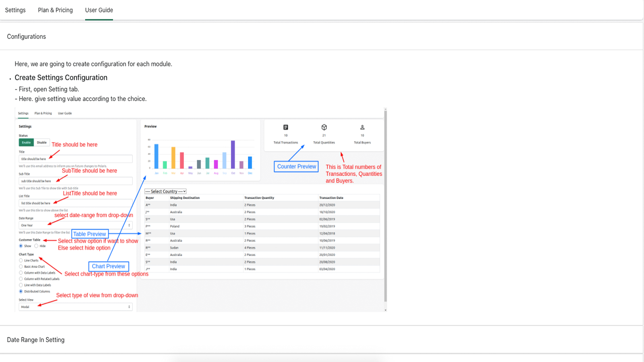Open the Select Country dropdown
The image size is (644, 362).
point(165,191)
